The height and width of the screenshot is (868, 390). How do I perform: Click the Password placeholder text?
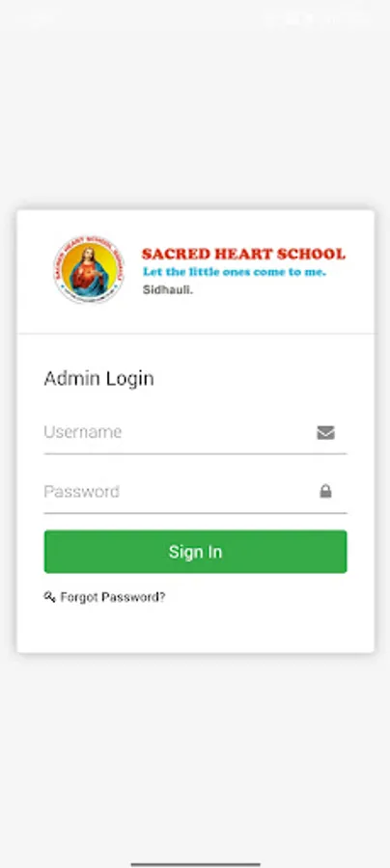pyautogui.click(x=82, y=492)
